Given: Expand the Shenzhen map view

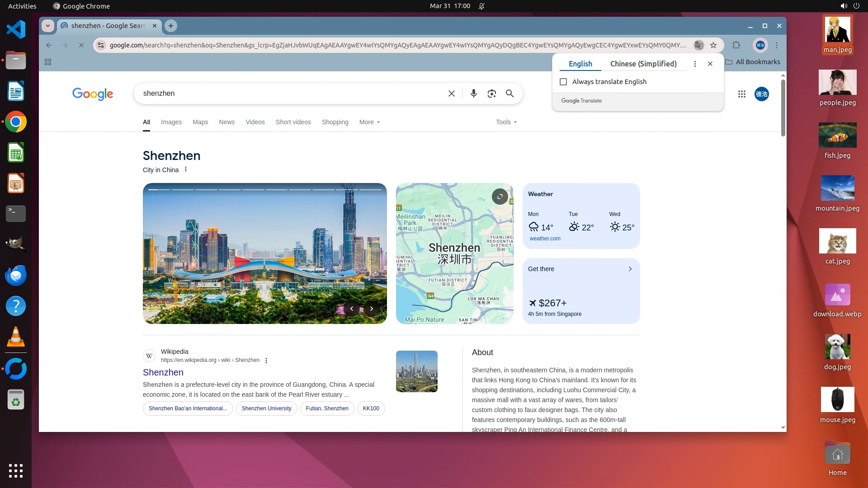Looking at the screenshot, I should [x=500, y=197].
